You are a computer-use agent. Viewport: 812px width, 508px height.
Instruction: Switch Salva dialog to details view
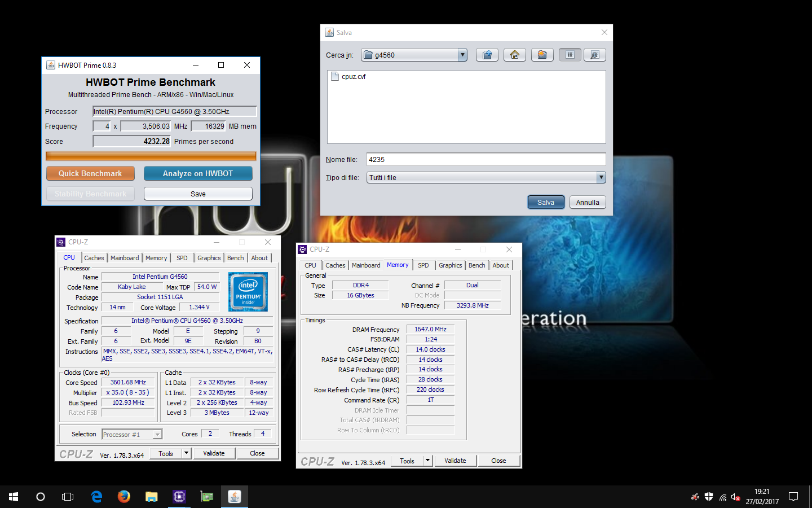click(x=594, y=55)
